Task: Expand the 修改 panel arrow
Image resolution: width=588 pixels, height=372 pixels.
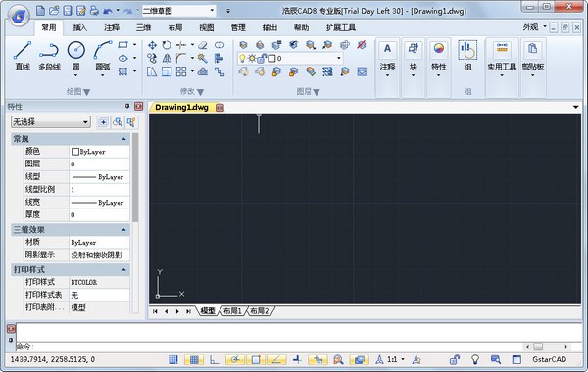Action: click(x=200, y=92)
